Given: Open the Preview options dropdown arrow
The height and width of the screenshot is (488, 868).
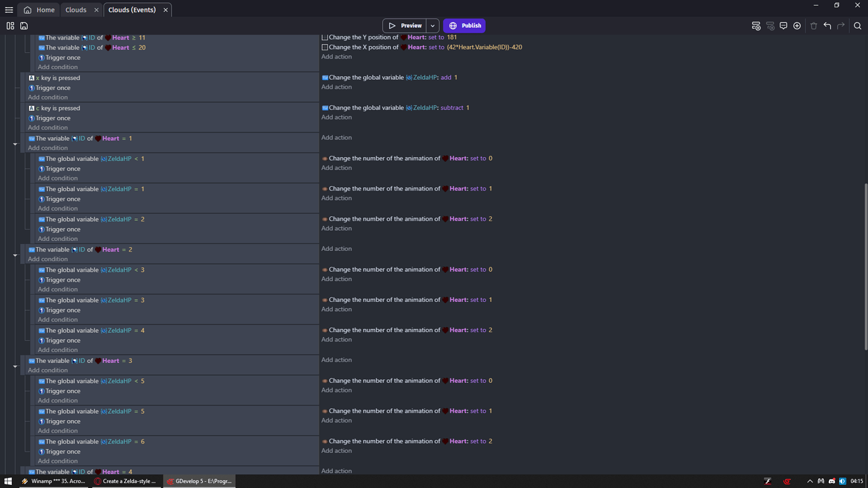Looking at the screenshot, I should (x=432, y=26).
